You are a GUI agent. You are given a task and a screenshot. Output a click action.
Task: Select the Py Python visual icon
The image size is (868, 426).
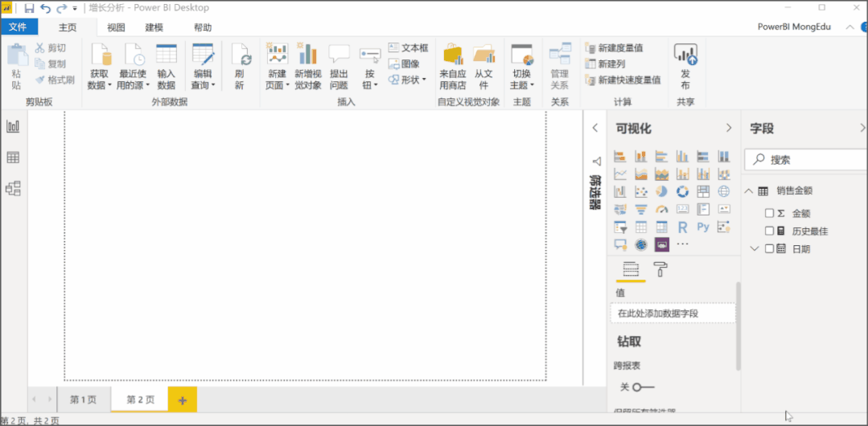(x=703, y=227)
